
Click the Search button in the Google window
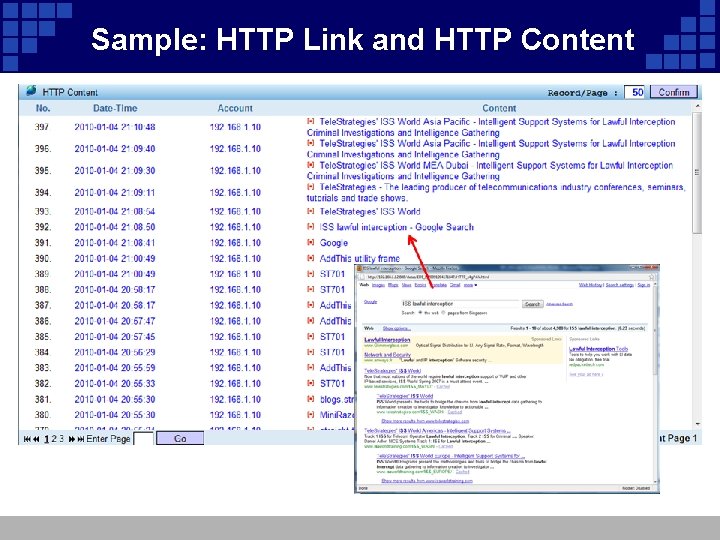(532, 304)
